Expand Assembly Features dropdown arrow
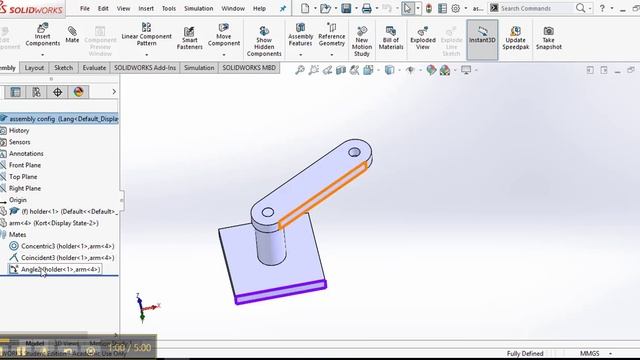Image resolution: width=640 pixels, height=360 pixels. pos(300,54)
